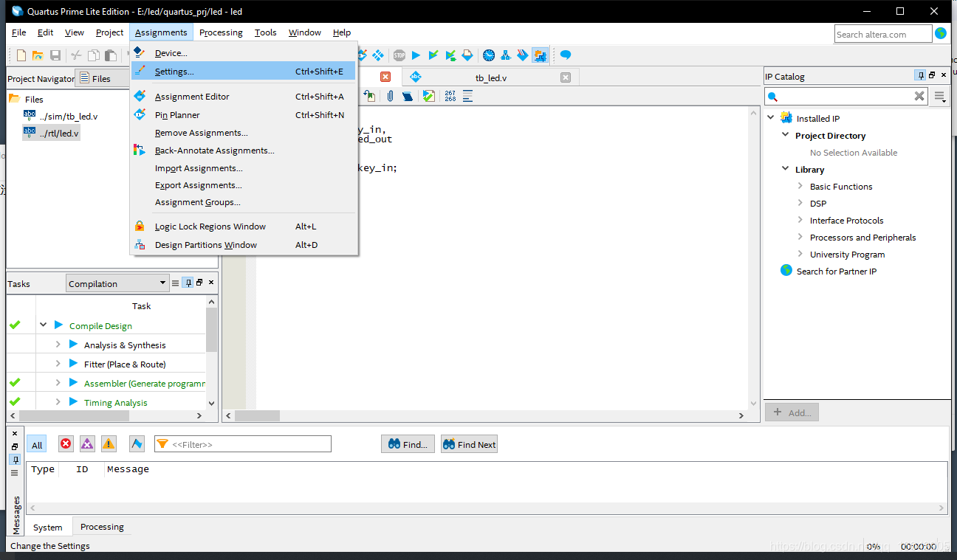Click the Copy toolbar icon
This screenshot has height=560, width=957.
point(94,55)
